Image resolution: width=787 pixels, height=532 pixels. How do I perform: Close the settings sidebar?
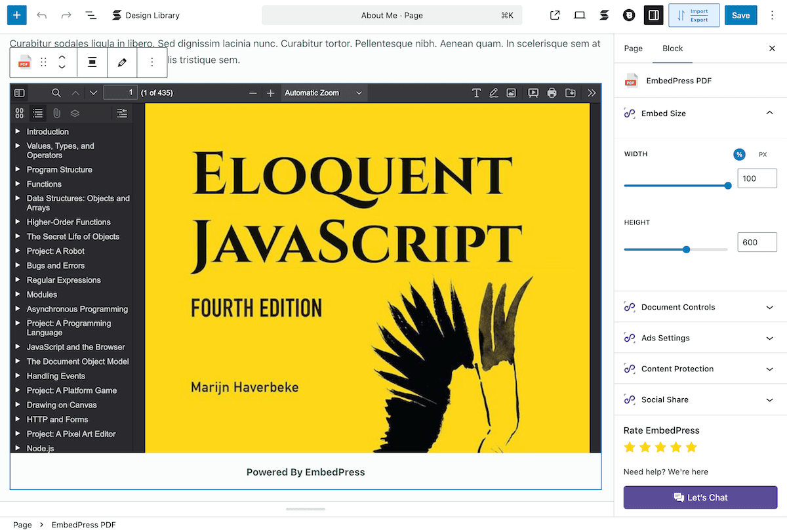(772, 49)
